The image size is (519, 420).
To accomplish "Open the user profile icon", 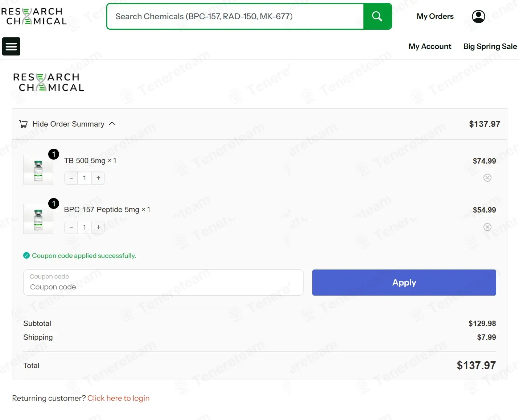I will point(478,16).
